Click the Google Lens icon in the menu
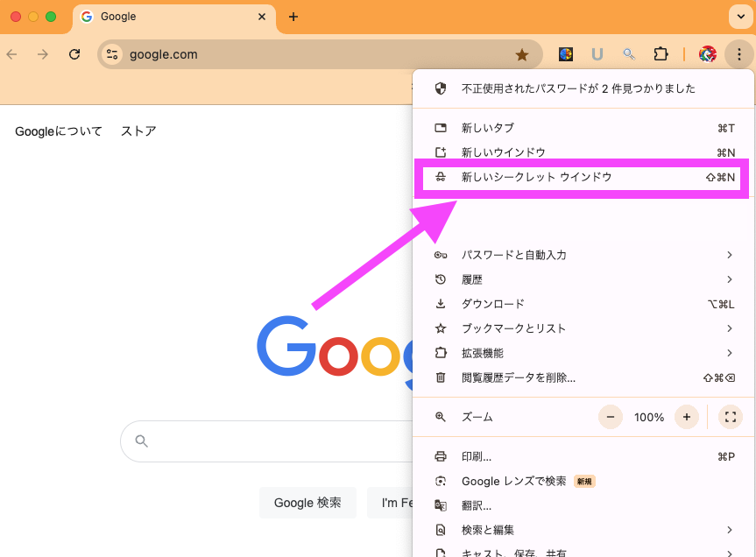The height and width of the screenshot is (557, 756). click(x=440, y=481)
